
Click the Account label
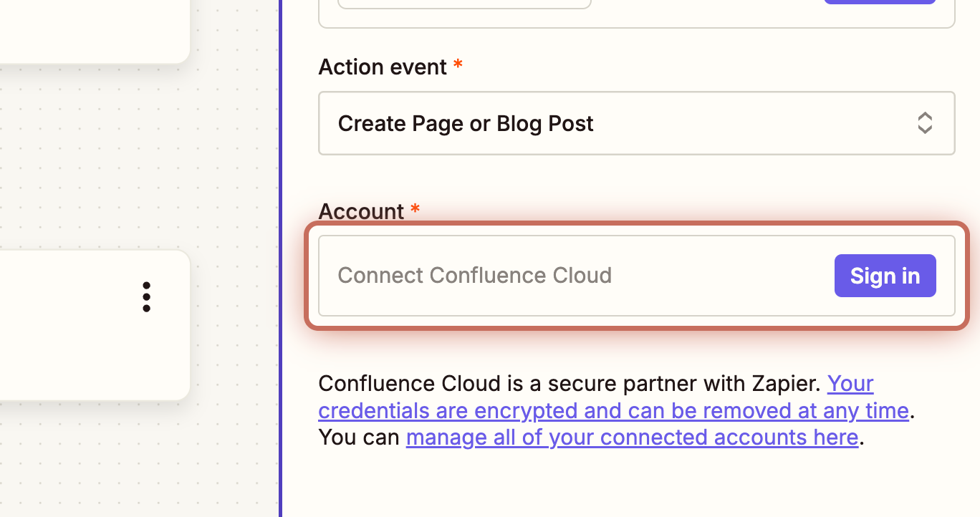361,211
